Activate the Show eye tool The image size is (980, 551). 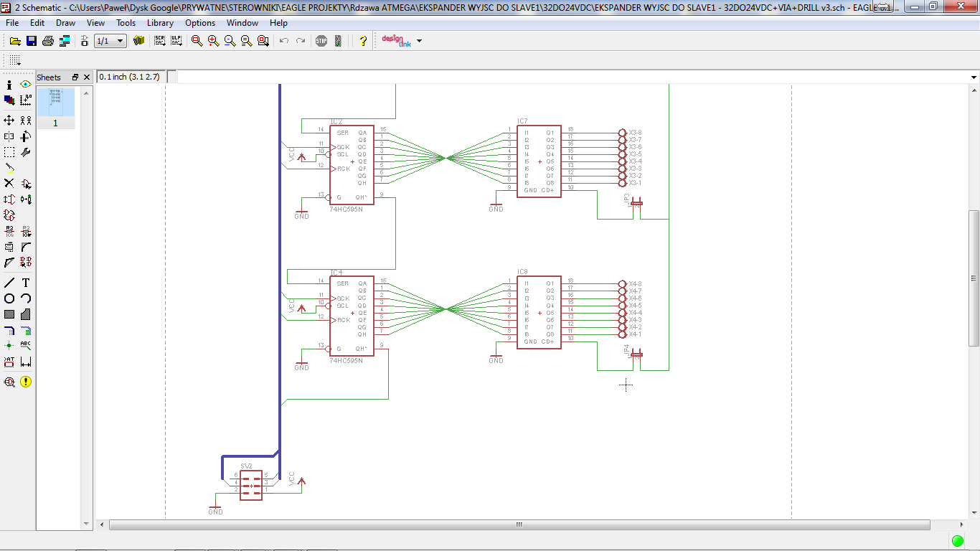click(26, 85)
